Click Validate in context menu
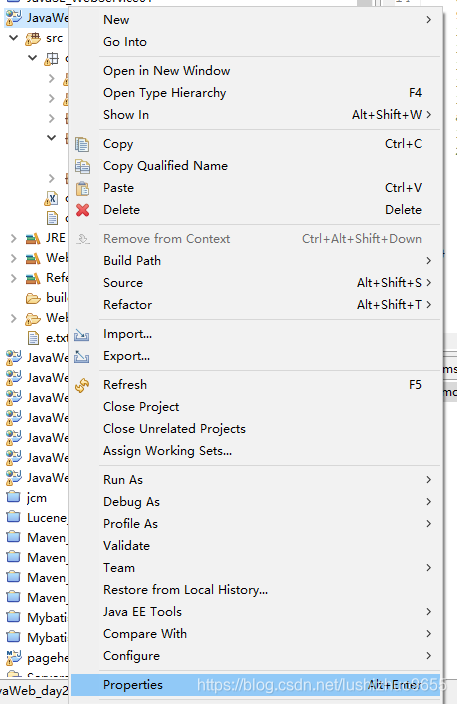Image resolution: width=457 pixels, height=704 pixels. click(256, 546)
